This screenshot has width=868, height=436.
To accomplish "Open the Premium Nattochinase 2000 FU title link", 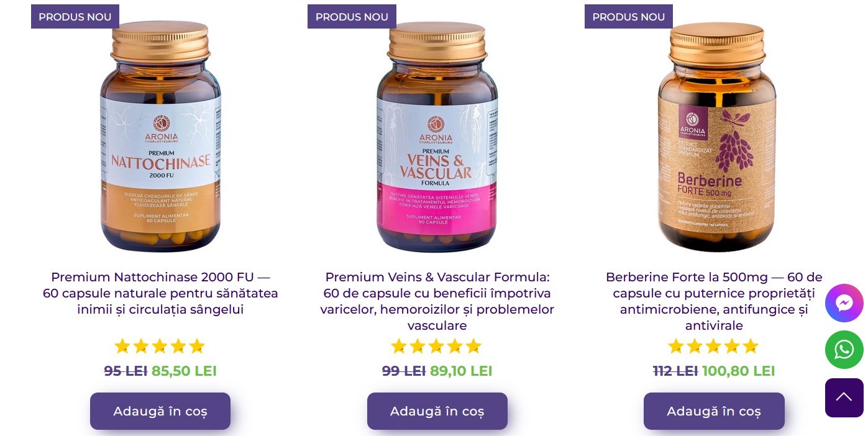I will (160, 293).
